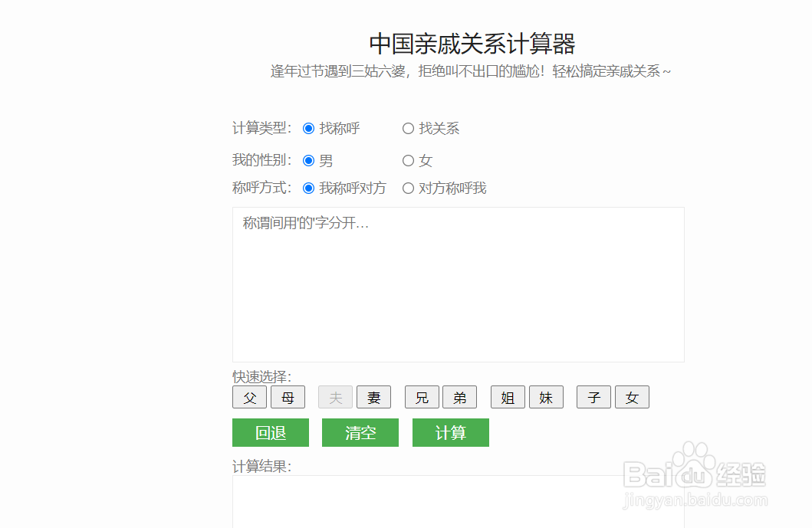This screenshot has width=812, height=528.
Task: Add 母 using quick select
Action: pyautogui.click(x=288, y=397)
